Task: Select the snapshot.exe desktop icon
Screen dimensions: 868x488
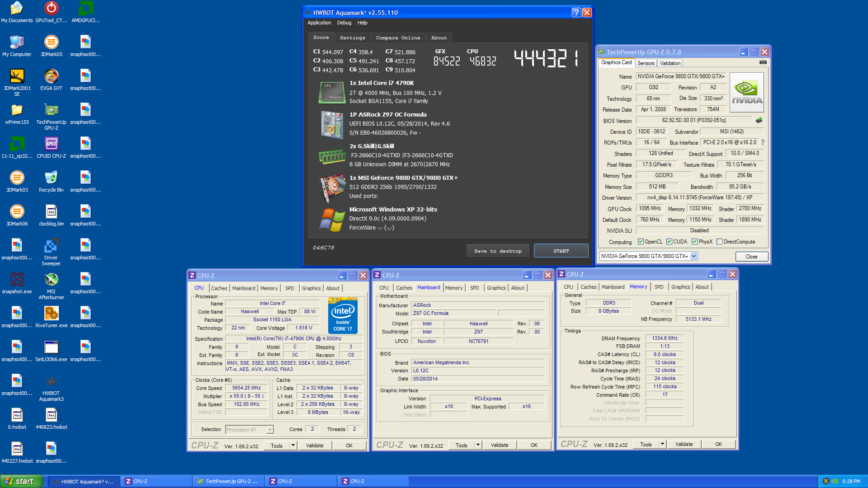Action: 17,283
